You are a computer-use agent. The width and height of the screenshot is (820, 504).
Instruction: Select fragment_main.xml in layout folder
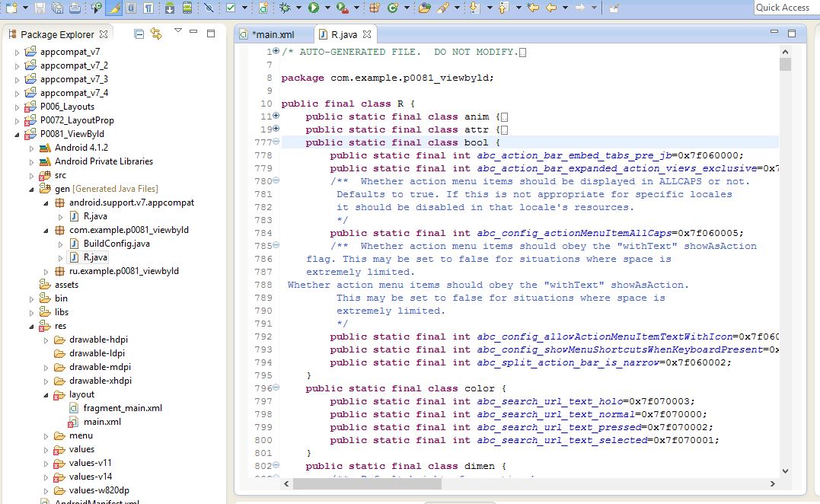coord(123,408)
